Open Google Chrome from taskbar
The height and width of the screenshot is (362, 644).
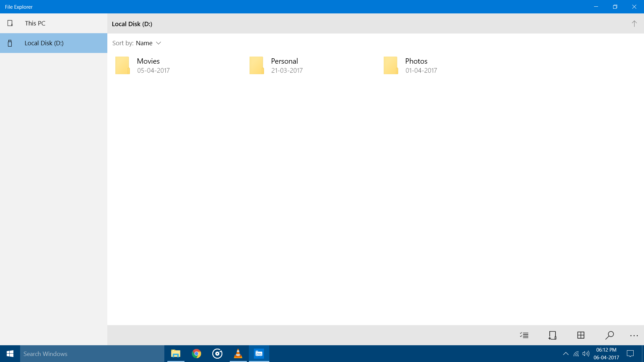[x=197, y=354]
